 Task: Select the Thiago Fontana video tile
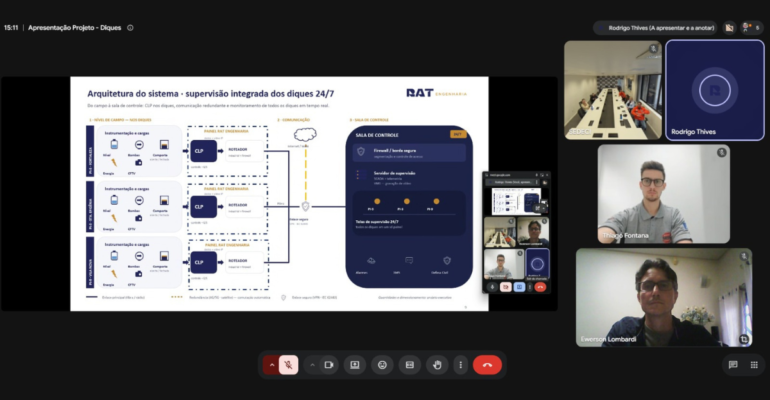[x=664, y=194]
